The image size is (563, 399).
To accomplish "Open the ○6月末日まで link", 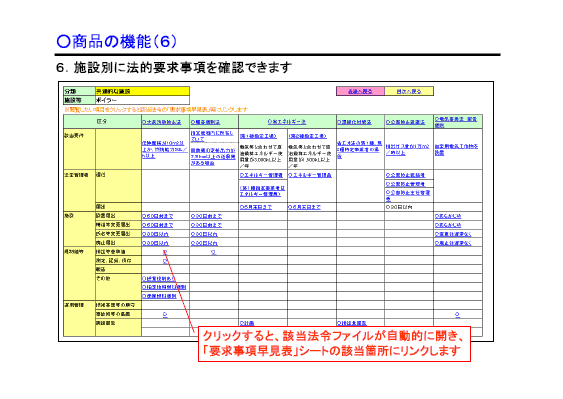I will tap(304, 207).
